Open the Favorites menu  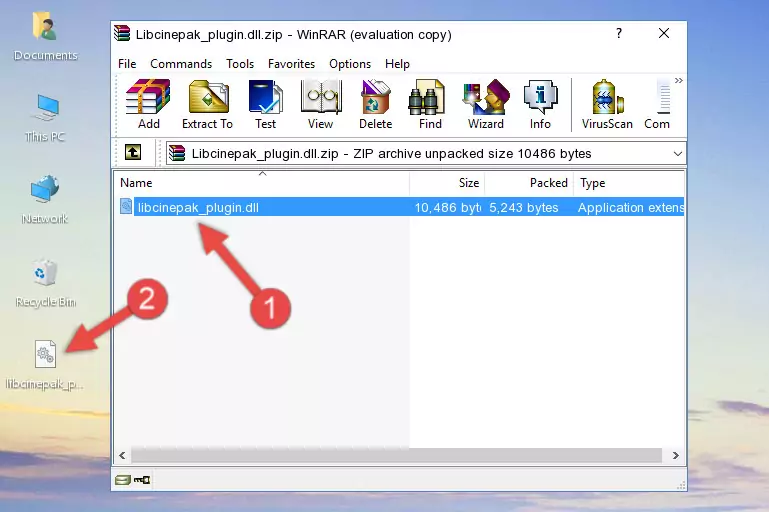pyautogui.click(x=291, y=64)
